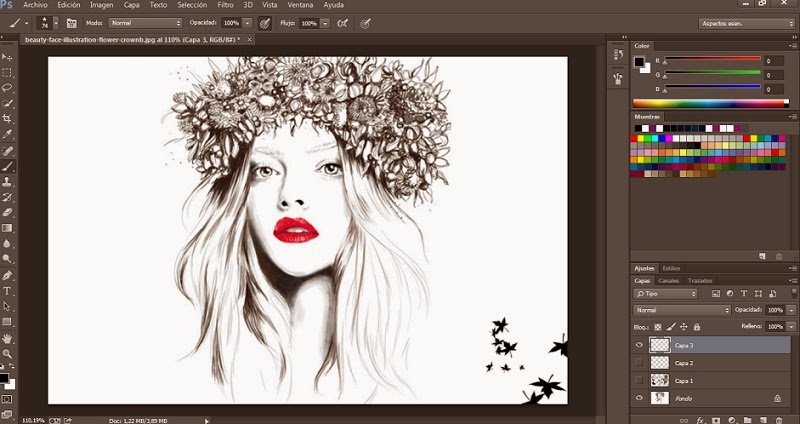Enable airbrush mode in options bar

[341, 22]
